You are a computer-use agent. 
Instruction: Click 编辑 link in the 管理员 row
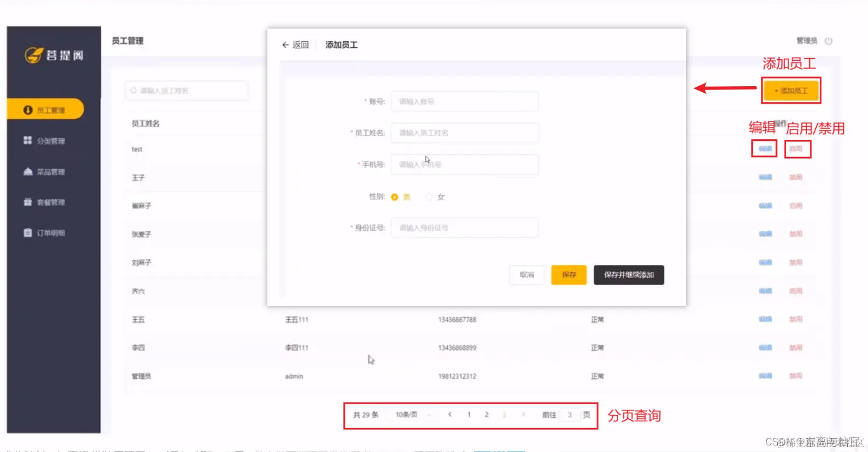765,376
